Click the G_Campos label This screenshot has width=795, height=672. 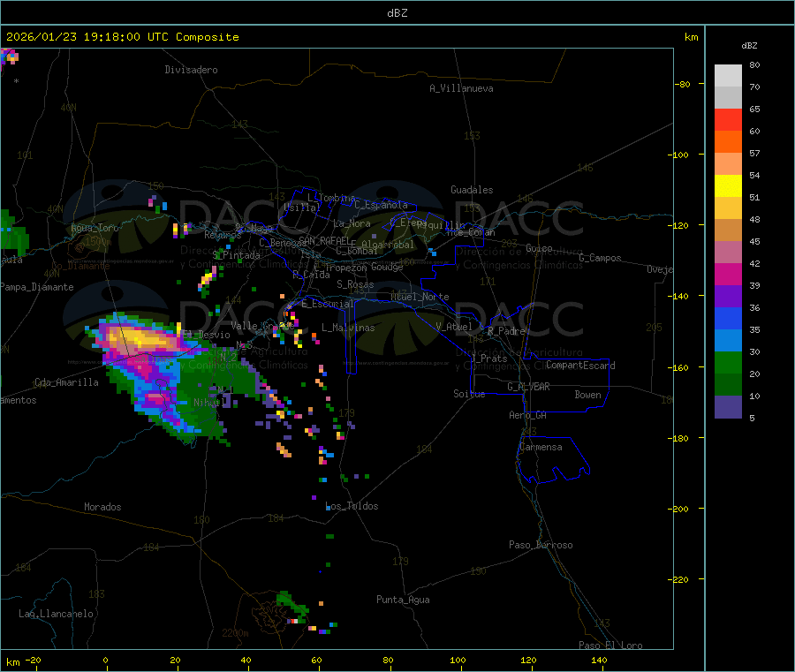coord(601,258)
